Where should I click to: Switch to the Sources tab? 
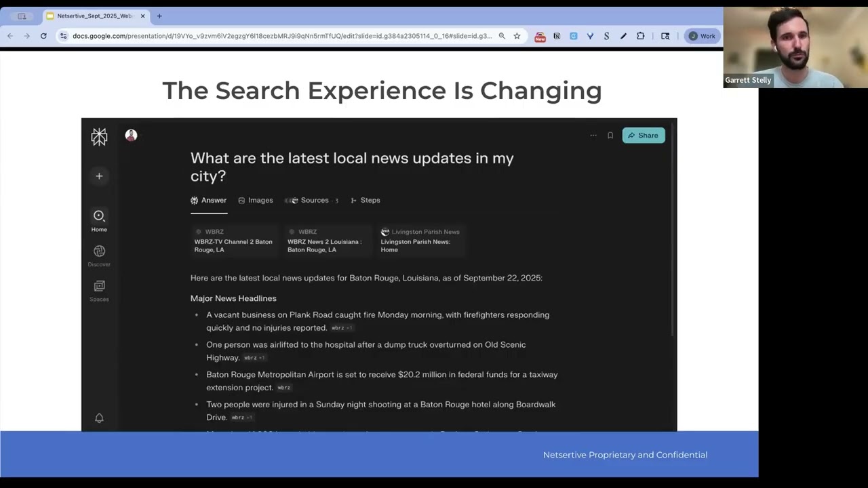[311, 201]
